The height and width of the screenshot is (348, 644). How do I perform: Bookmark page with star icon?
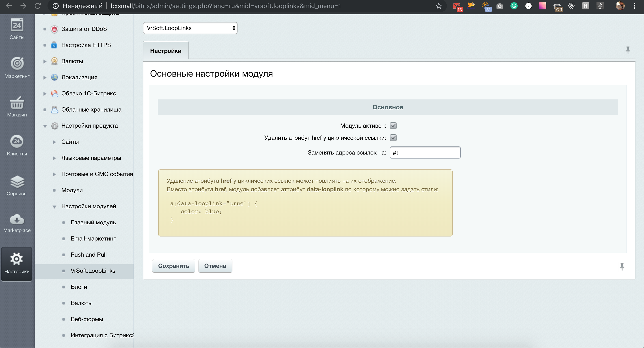tap(439, 6)
